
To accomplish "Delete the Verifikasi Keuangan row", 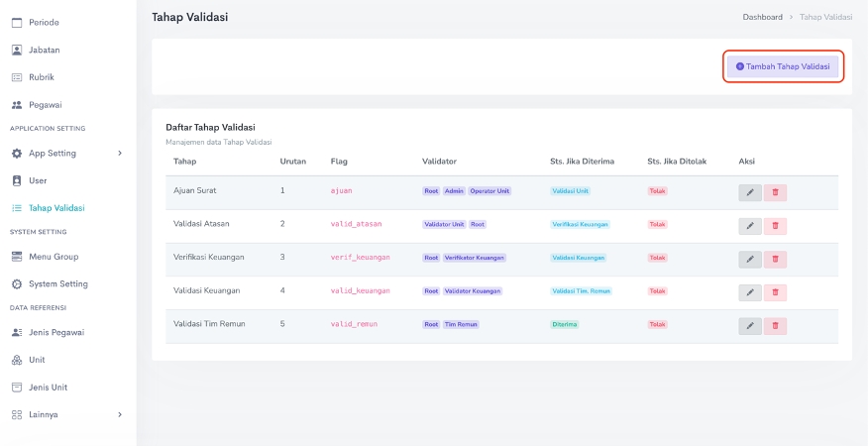I will click(775, 259).
